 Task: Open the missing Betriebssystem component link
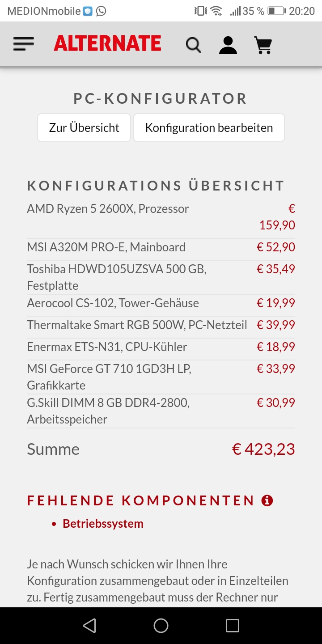click(103, 524)
